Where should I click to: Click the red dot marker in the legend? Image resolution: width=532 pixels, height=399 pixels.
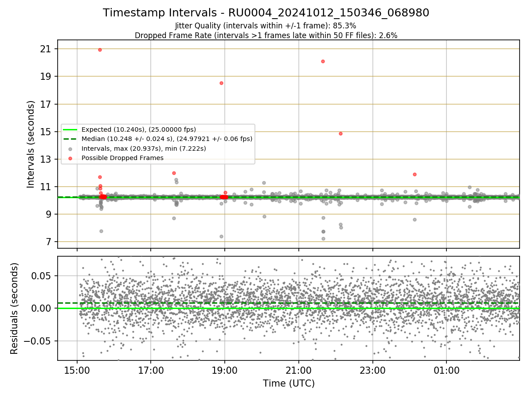[70, 158]
